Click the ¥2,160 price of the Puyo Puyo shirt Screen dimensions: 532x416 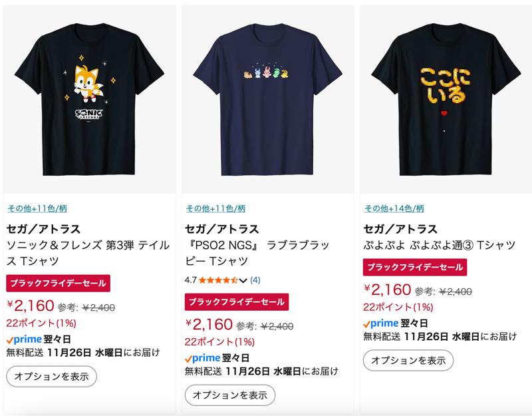pyautogui.click(x=387, y=290)
